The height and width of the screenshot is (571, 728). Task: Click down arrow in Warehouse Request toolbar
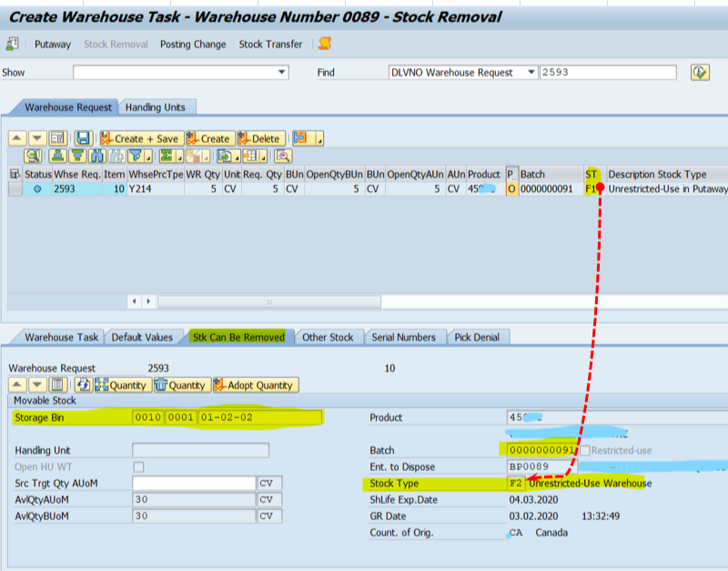tap(37, 138)
